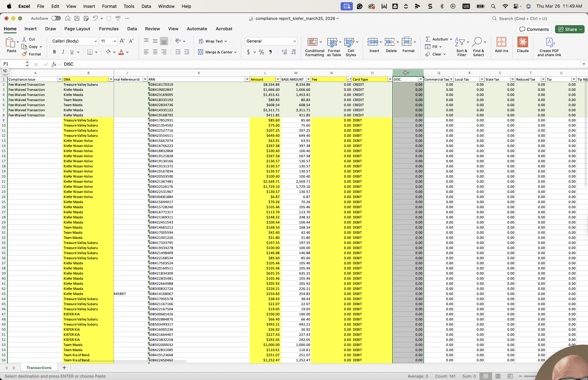Open the Data menu in menu bar

point(146,6)
